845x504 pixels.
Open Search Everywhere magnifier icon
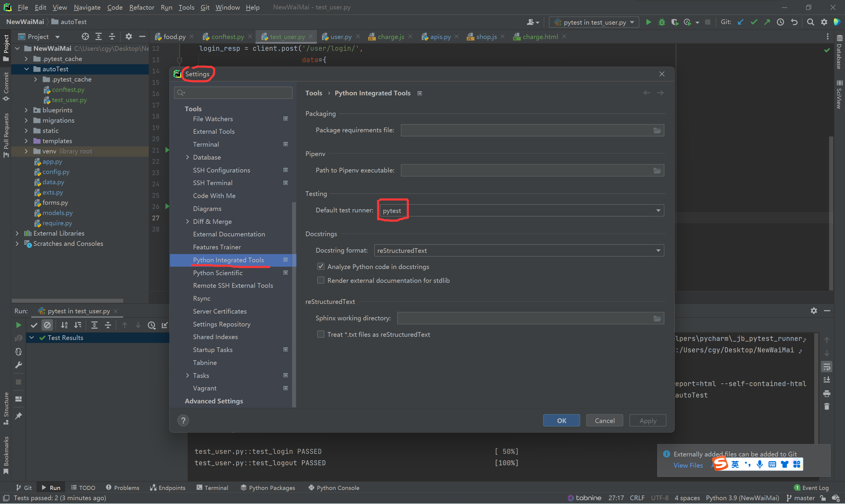[810, 22]
